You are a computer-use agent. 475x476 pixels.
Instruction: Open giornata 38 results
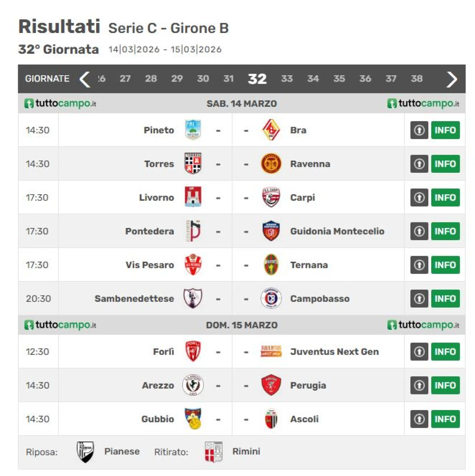(x=417, y=79)
